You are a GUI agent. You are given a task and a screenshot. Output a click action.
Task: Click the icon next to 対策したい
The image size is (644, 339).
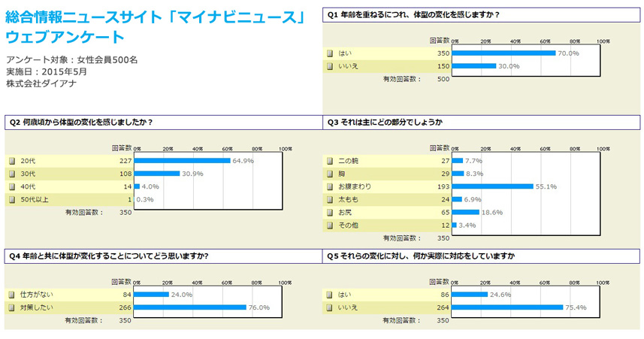pos(12,307)
